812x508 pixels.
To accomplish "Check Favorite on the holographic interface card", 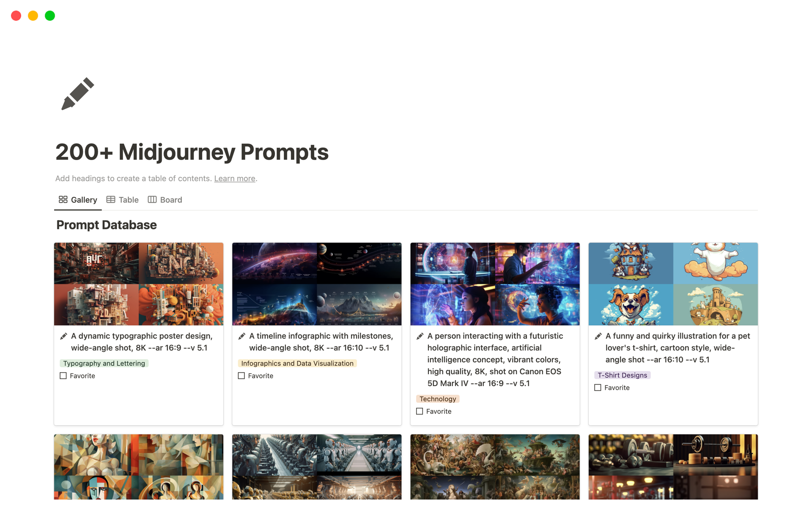I will (420, 411).
